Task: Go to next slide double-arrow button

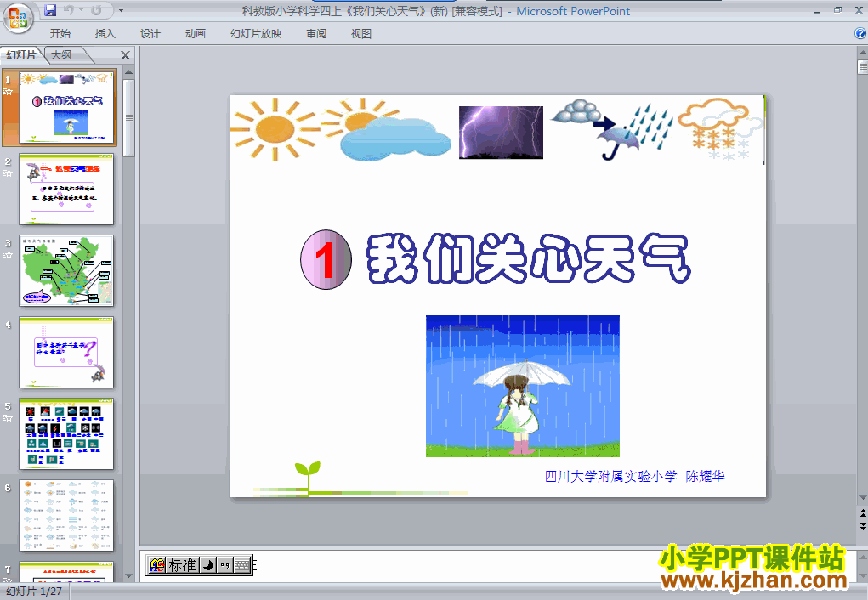Action: click(862, 525)
